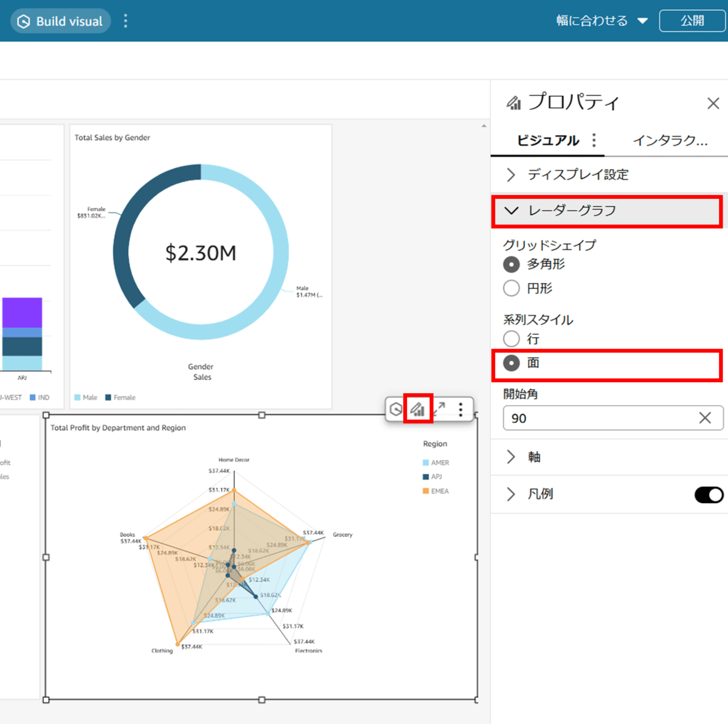Click the Male legend entry
Viewport: 728px width, 724px height.
[86, 397]
